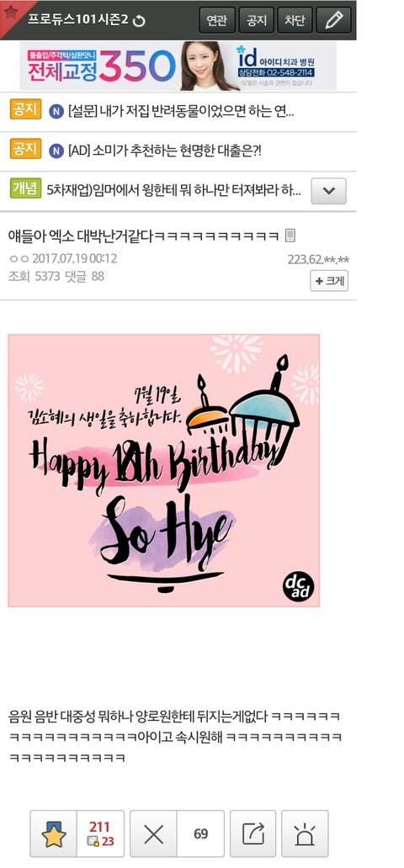This screenshot has width=404, height=868.
Task: Open the 연관 tab
Action: tap(216, 20)
